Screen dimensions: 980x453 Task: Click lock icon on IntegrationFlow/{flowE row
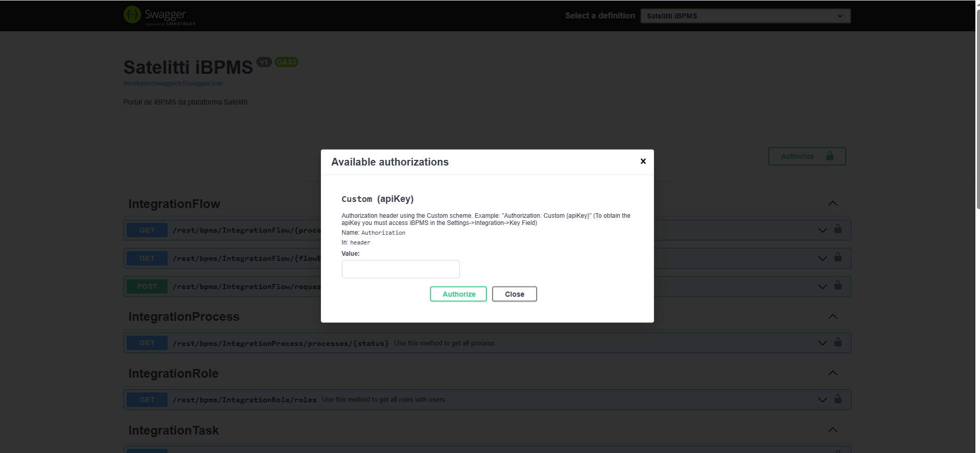[x=838, y=257]
